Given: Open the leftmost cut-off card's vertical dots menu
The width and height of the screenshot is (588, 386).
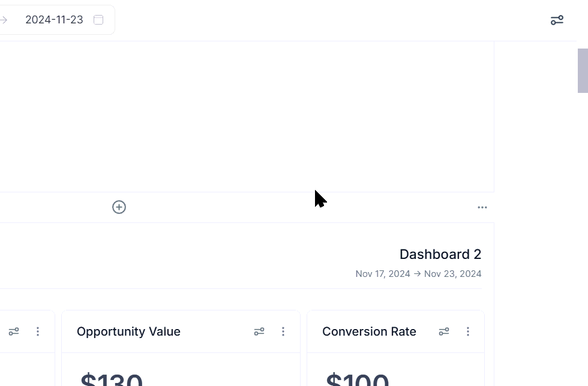Looking at the screenshot, I should pos(38,331).
